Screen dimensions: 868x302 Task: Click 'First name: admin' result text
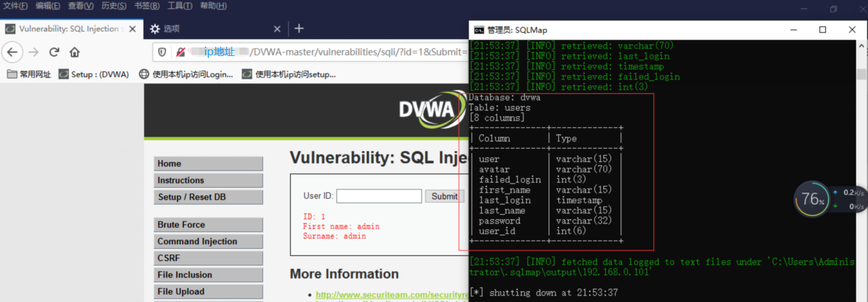pos(341,227)
